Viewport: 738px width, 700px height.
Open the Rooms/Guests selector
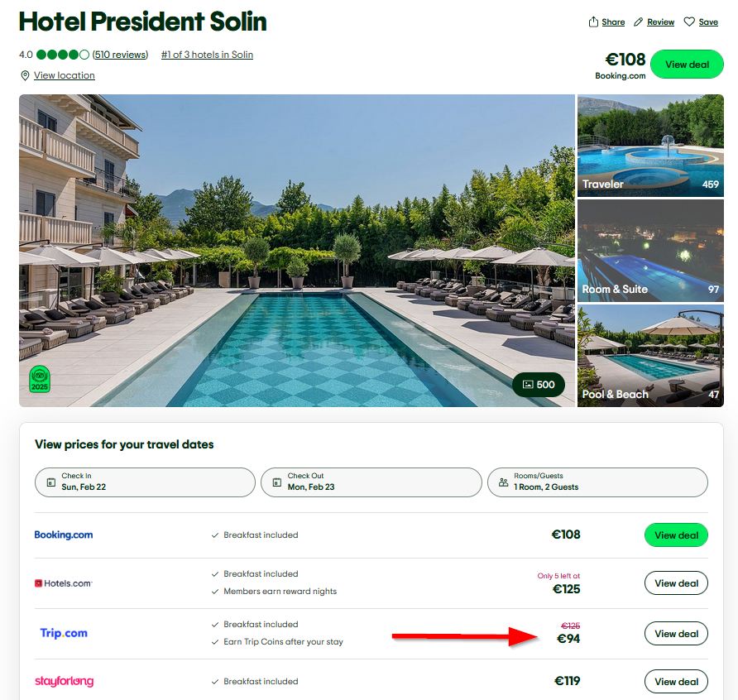[597, 482]
